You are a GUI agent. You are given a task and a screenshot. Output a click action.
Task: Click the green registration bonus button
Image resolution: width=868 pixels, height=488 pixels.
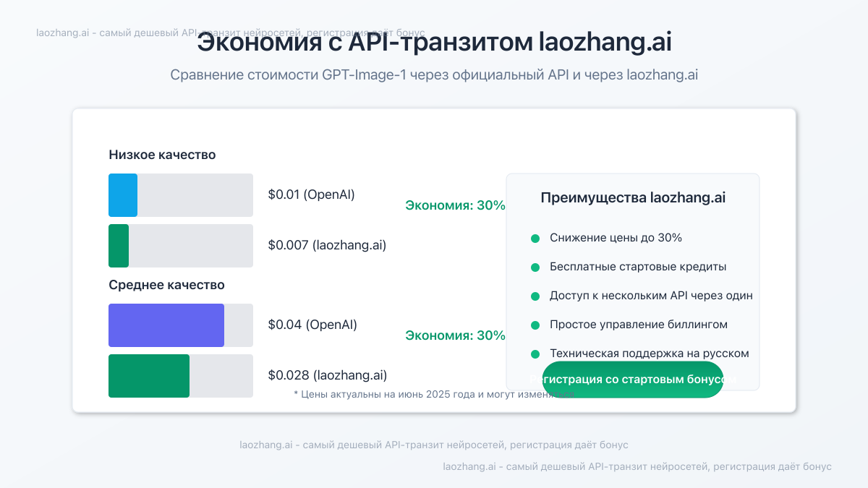[633, 380]
